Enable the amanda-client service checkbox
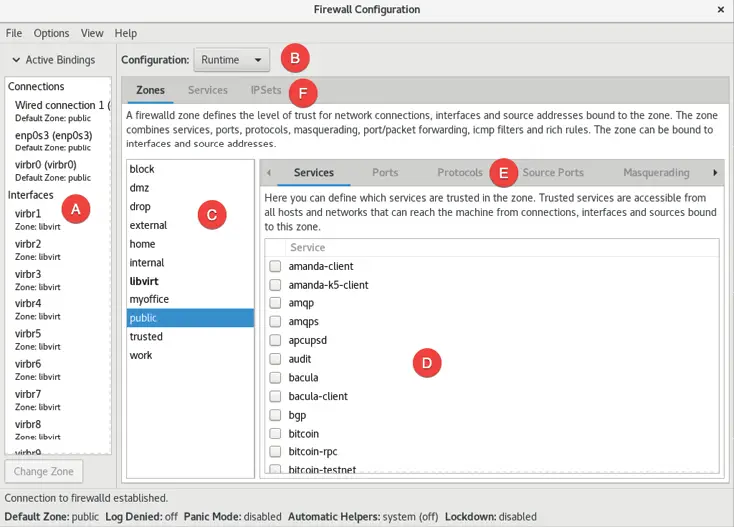734x527 pixels. [x=275, y=267]
